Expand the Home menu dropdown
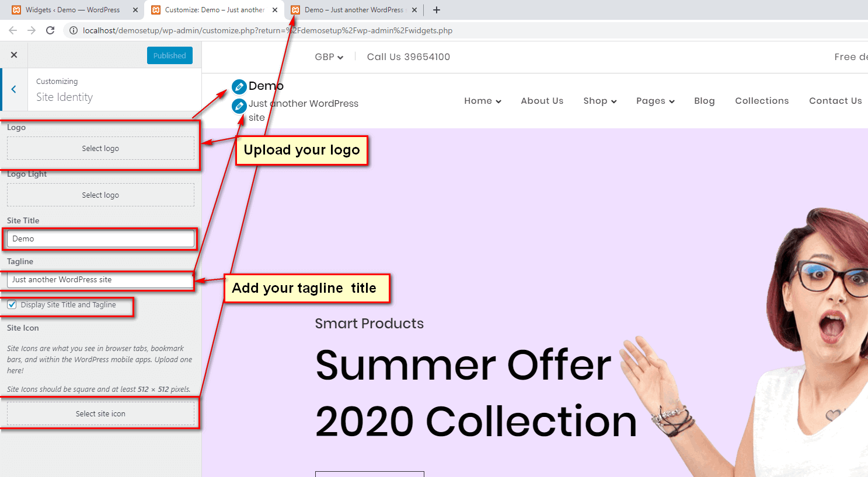 483,101
